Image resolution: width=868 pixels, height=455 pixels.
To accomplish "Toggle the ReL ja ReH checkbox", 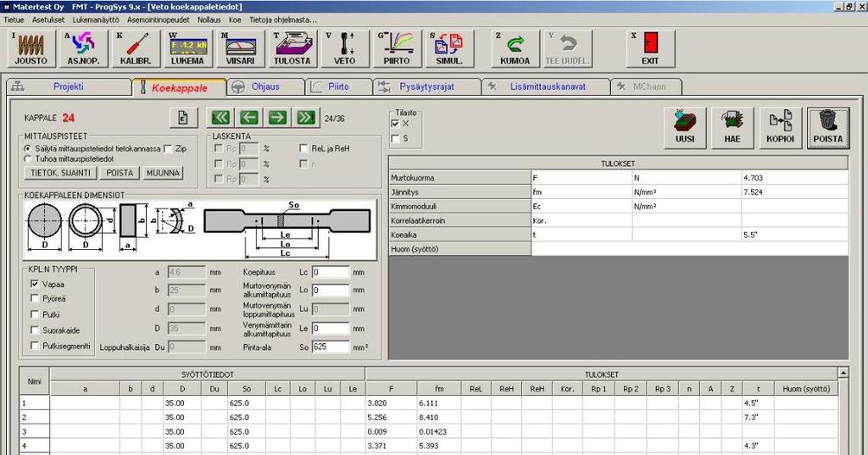I will point(303,147).
